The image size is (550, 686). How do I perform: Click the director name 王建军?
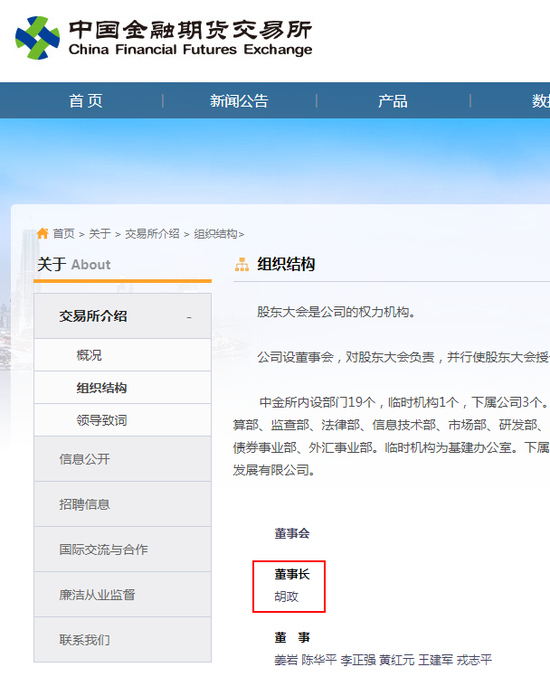click(435, 660)
